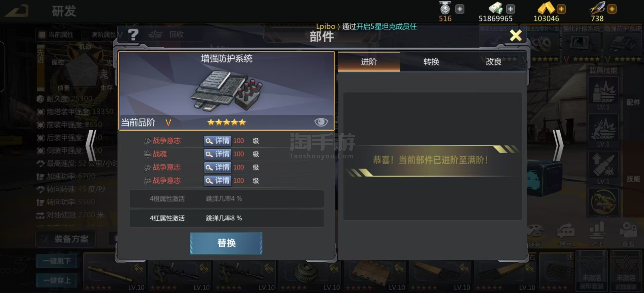The image size is (644, 293).
Task: Add cash with the plus icon near 51869965
Action: click(510, 9)
